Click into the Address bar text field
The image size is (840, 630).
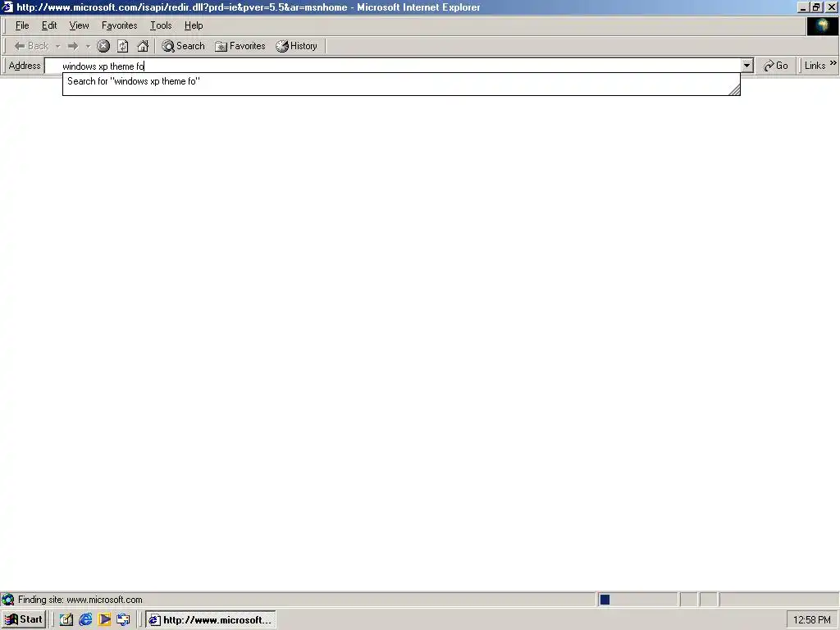click(x=392, y=66)
